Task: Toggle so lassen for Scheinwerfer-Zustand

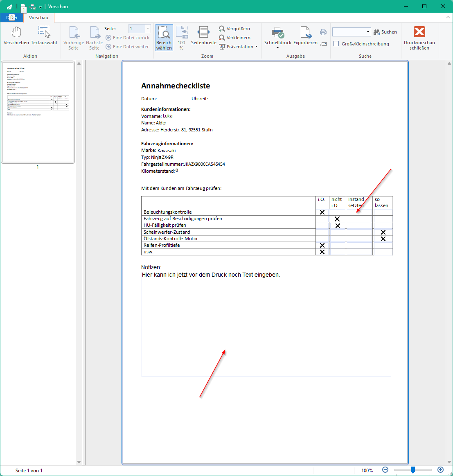Action: click(383, 232)
